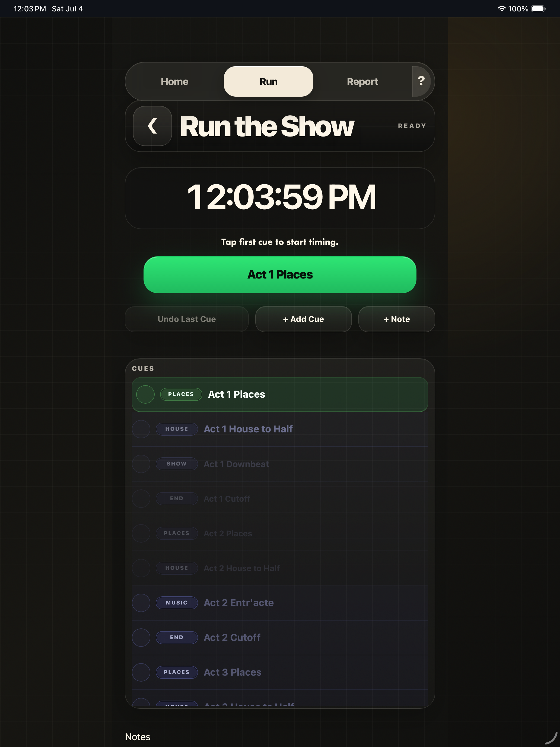Tap END tag on Act 1 Cutoff

click(177, 499)
